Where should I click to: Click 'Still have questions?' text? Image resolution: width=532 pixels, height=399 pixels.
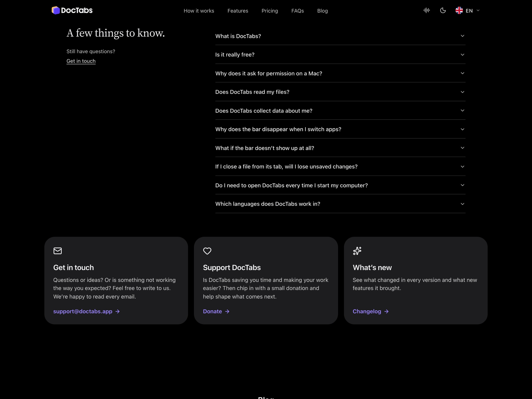91,51
